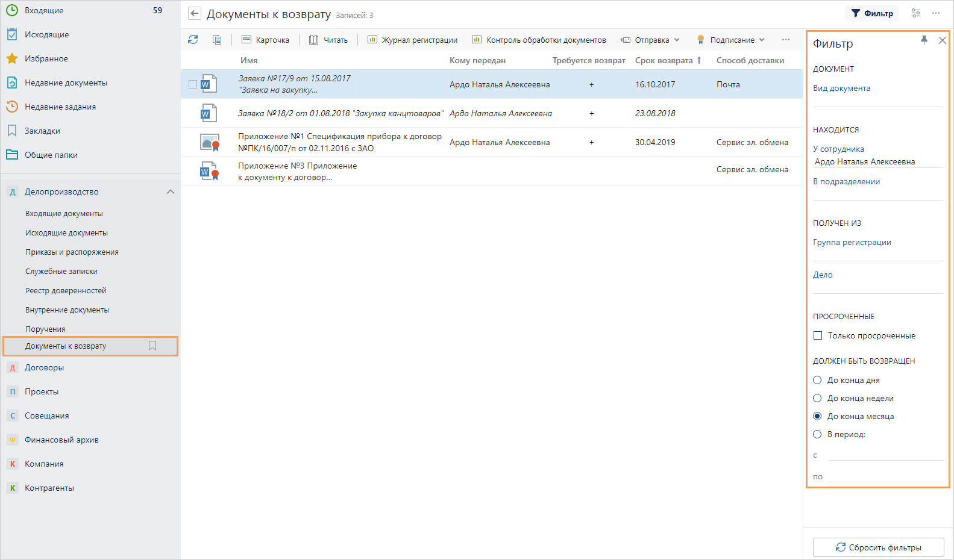Close the Filter panel
This screenshot has height=560, width=954.
click(943, 40)
